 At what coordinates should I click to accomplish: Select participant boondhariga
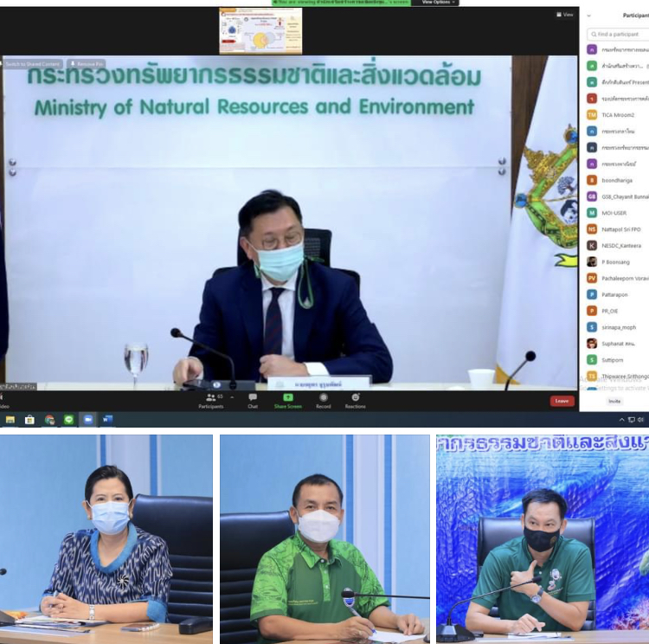click(617, 181)
